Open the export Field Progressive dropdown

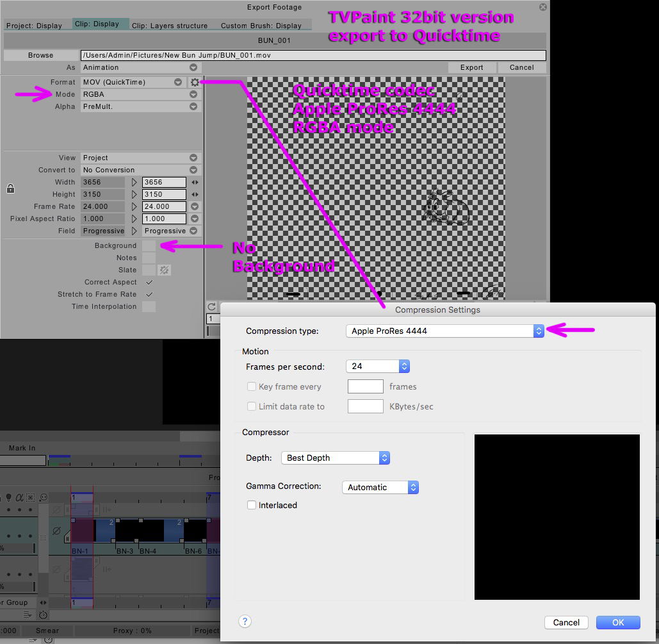click(170, 231)
